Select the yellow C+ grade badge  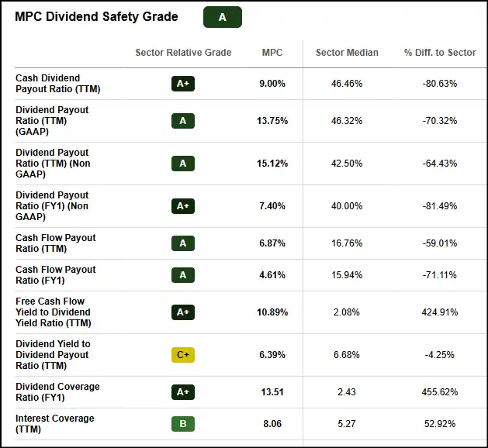coord(183,355)
